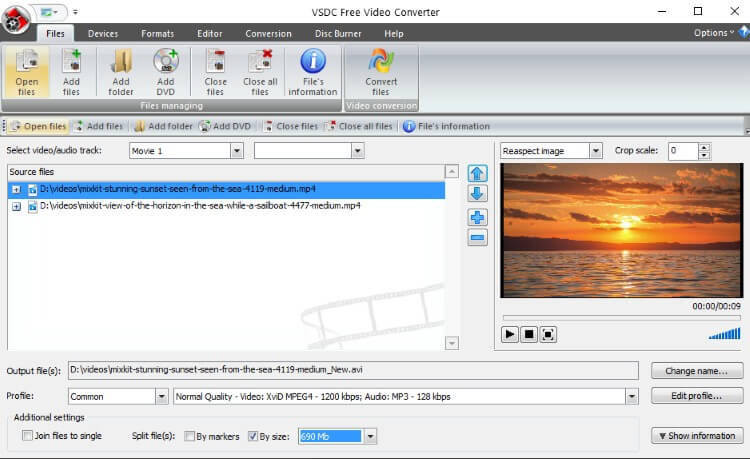The height and width of the screenshot is (459, 750).
Task: Open File's information from the ribbon
Action: click(x=313, y=72)
